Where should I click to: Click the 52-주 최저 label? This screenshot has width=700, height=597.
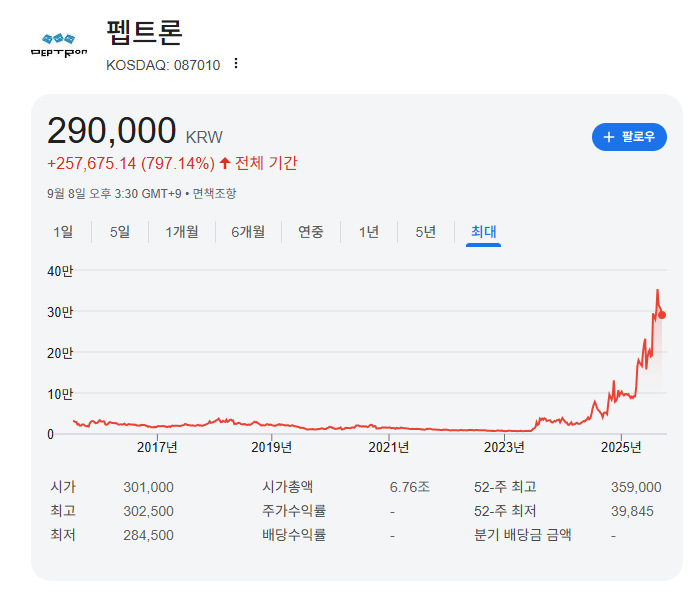505,511
